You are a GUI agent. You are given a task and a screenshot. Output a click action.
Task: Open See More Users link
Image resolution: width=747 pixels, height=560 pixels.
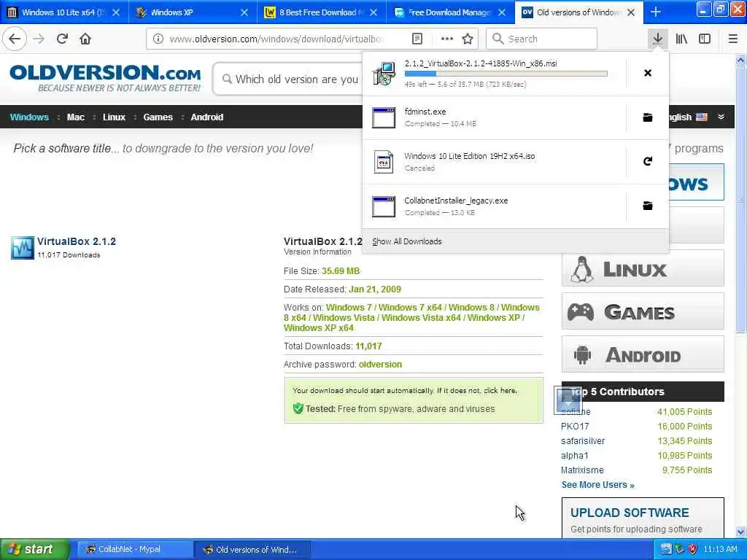(597, 485)
